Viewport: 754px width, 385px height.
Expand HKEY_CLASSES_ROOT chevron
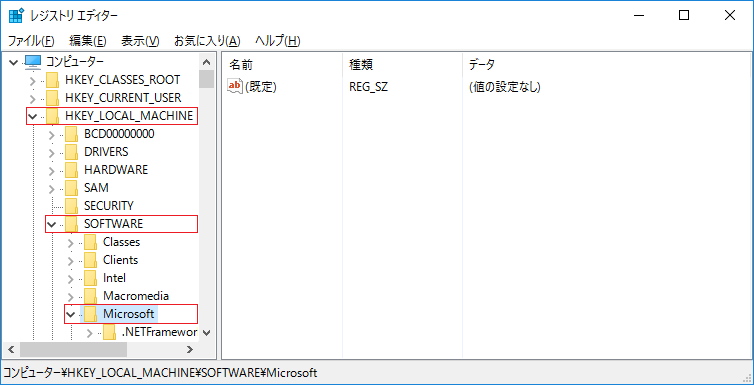pyautogui.click(x=33, y=80)
